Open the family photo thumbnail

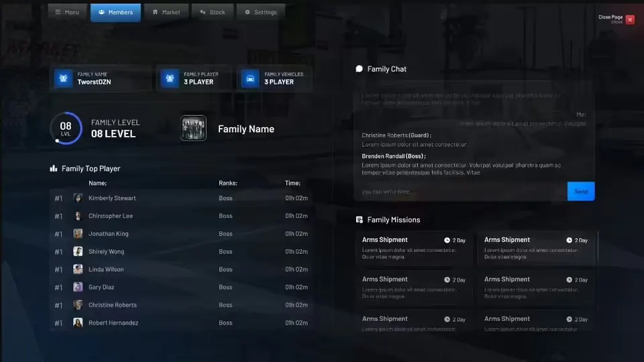(x=193, y=128)
